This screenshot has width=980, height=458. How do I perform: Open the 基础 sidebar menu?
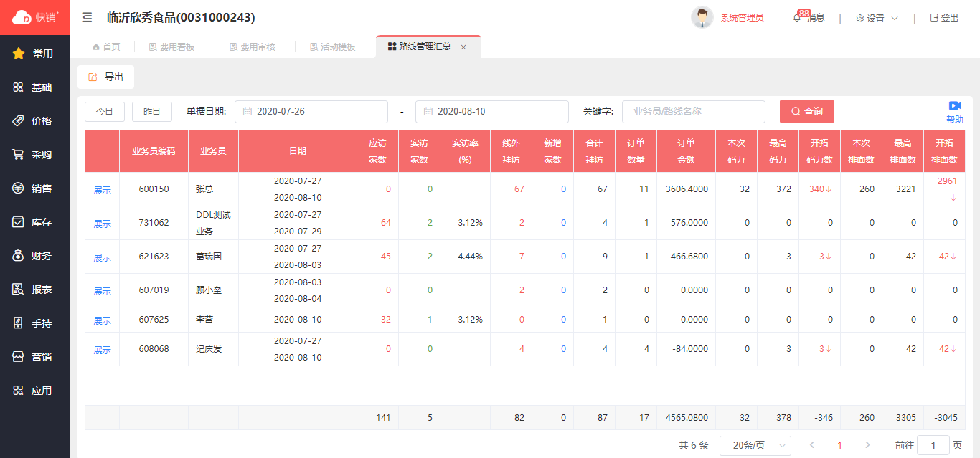click(34, 87)
